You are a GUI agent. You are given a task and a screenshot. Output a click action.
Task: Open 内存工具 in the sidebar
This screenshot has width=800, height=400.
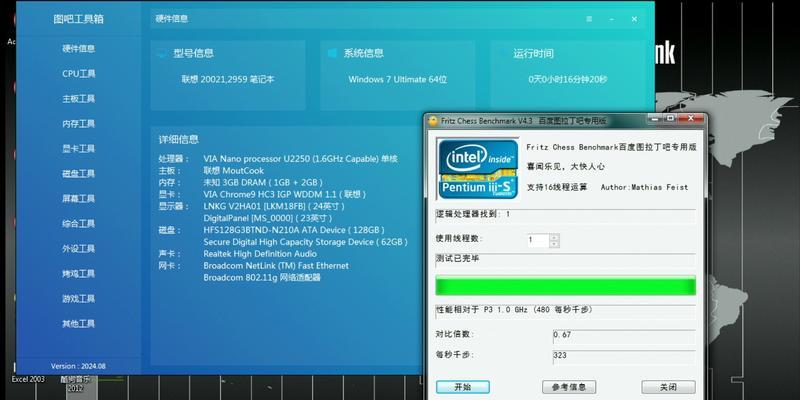pos(79,123)
